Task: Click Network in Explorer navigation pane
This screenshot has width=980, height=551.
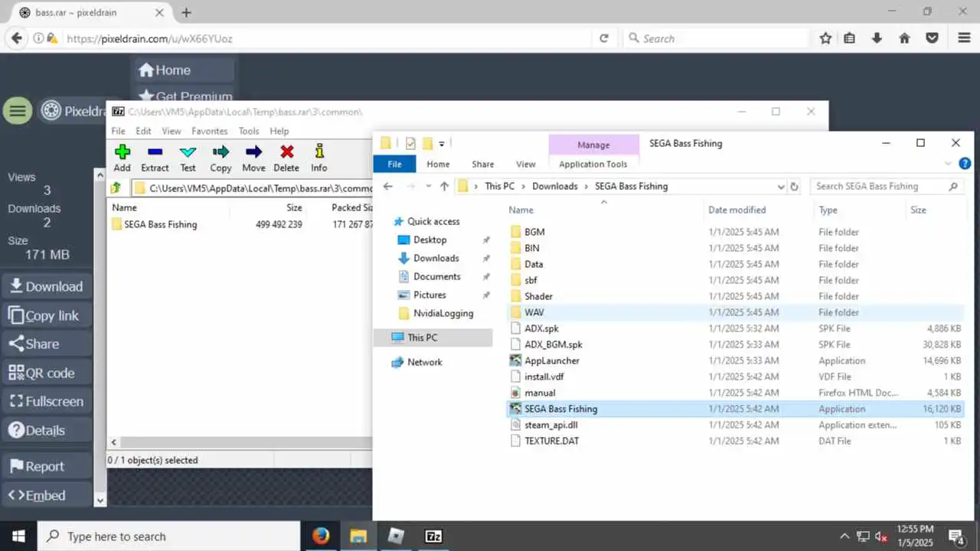Action: 424,362
